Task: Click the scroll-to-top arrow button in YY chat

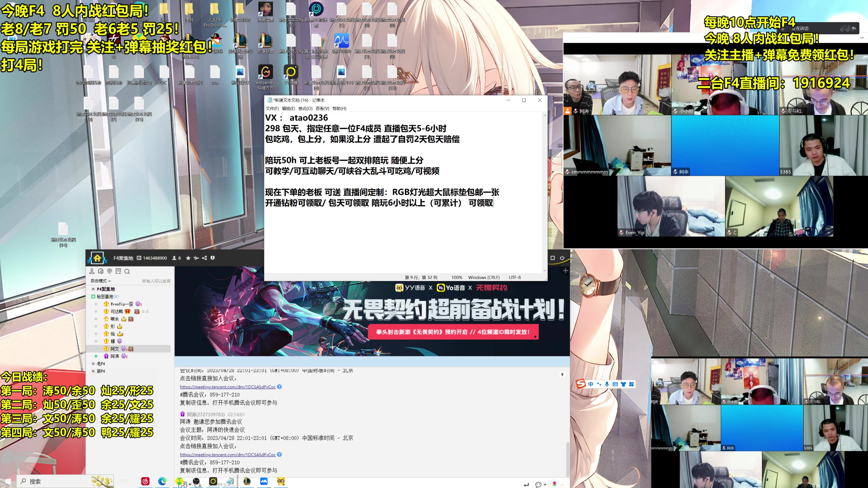Action: click(x=562, y=374)
